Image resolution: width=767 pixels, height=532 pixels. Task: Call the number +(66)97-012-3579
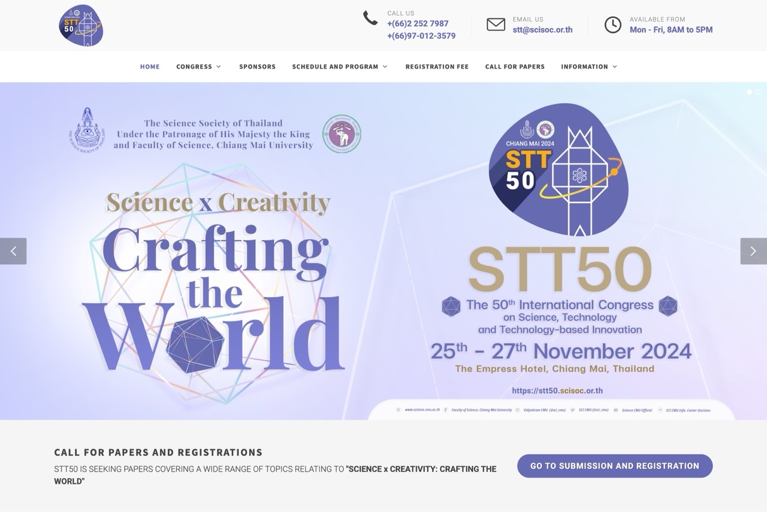coord(421,36)
